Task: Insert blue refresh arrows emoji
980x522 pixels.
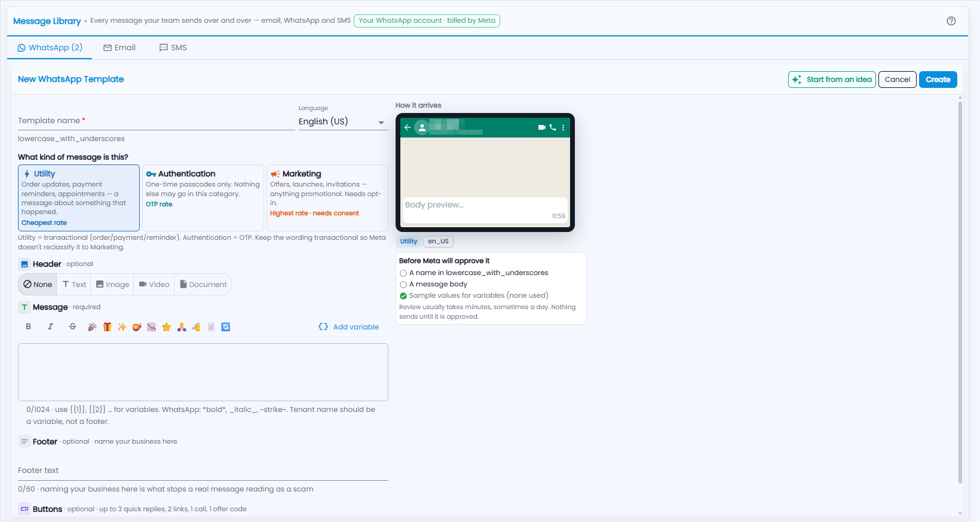Action: (226, 327)
